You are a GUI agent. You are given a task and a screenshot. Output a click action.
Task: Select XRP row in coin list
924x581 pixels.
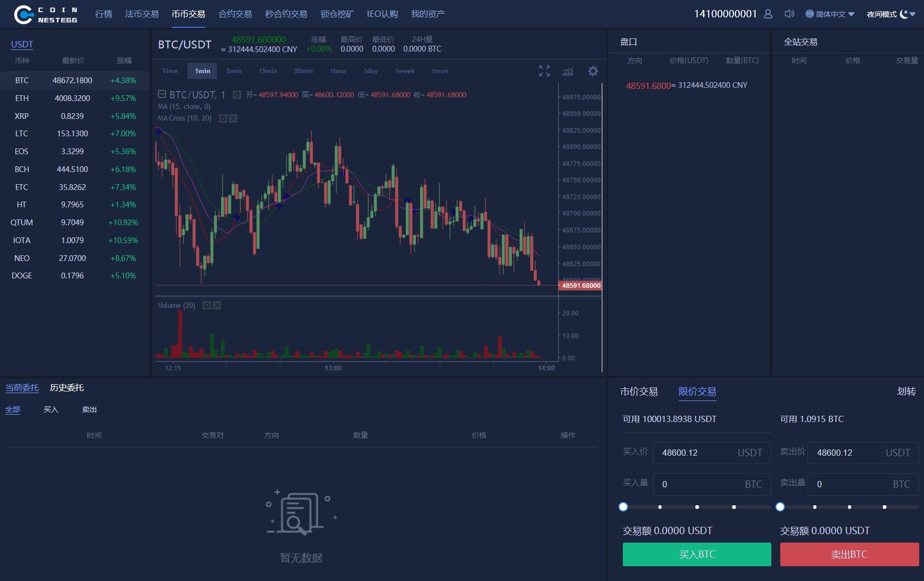75,116
